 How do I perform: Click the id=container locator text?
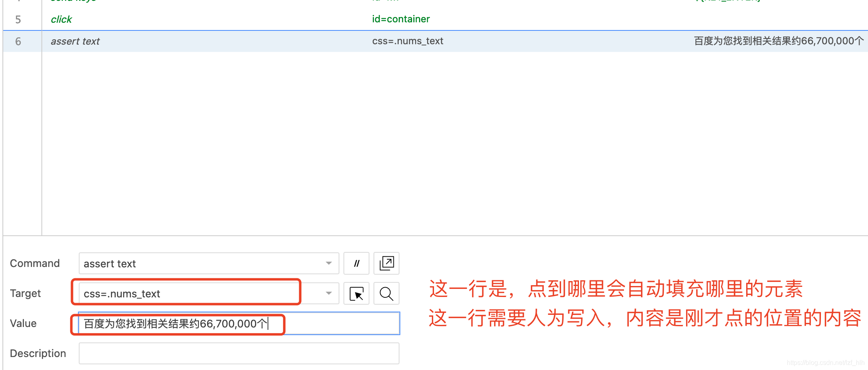(400, 19)
